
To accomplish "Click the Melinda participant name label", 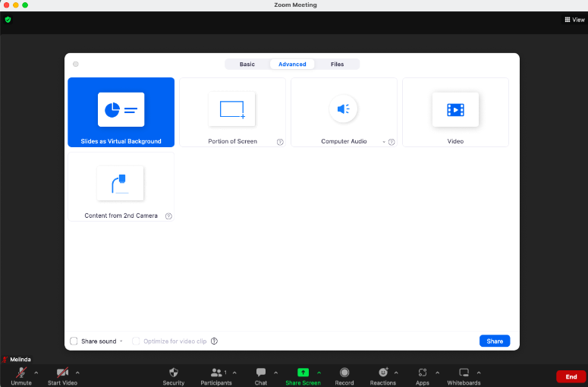I will coord(20,359).
